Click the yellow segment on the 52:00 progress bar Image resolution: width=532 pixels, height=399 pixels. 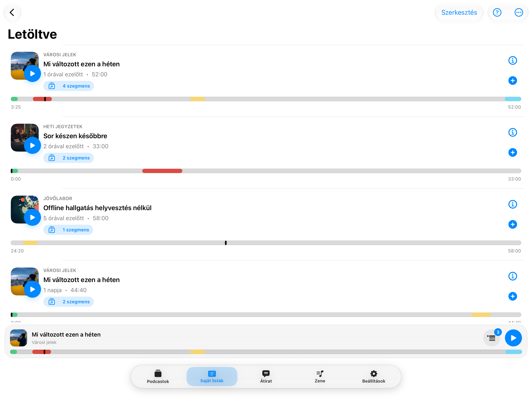click(x=197, y=99)
